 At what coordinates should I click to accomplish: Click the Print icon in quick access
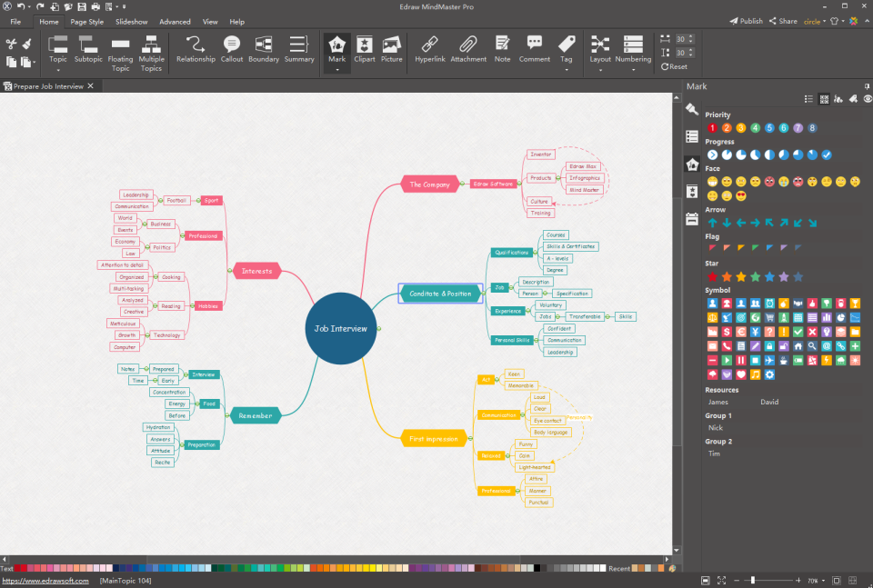pos(95,6)
